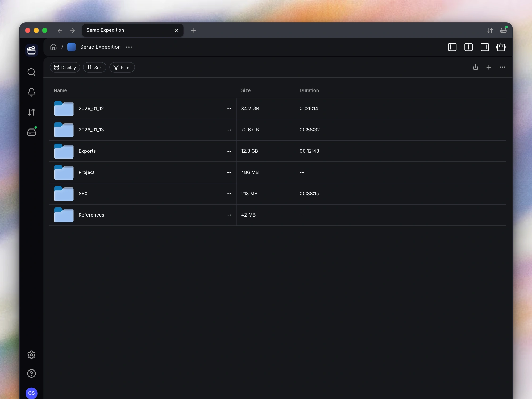This screenshot has width=532, height=399.
Task: Click the blue project color swatch
Action: pyautogui.click(x=71, y=47)
